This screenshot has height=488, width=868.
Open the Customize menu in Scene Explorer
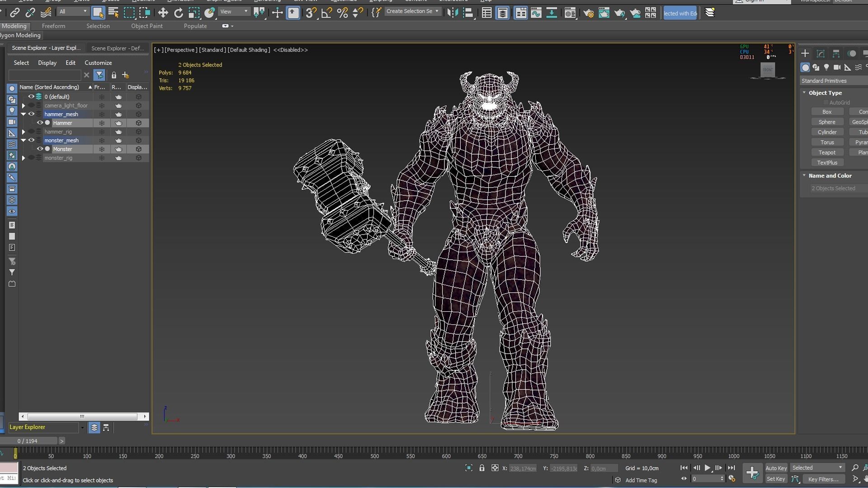pos(98,63)
